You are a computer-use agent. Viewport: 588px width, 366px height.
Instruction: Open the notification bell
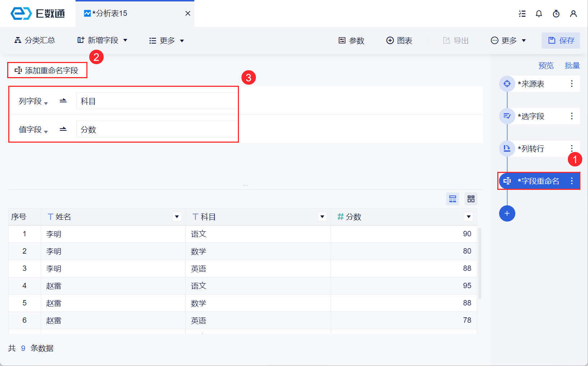tap(539, 14)
